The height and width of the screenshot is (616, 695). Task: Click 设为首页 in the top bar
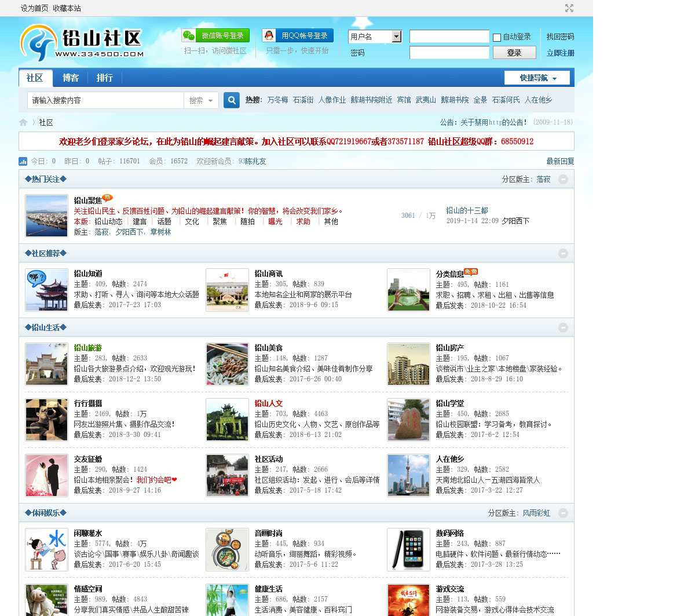tap(35, 8)
